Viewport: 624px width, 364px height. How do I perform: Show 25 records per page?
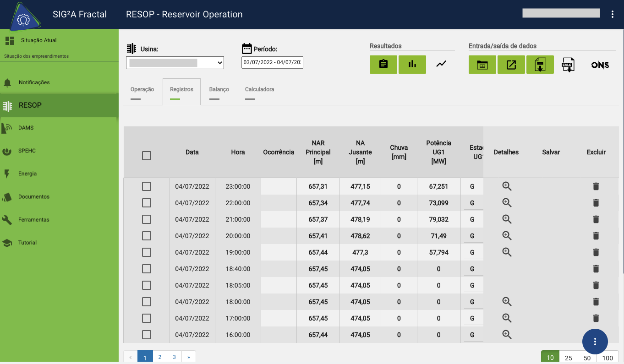pos(568,358)
